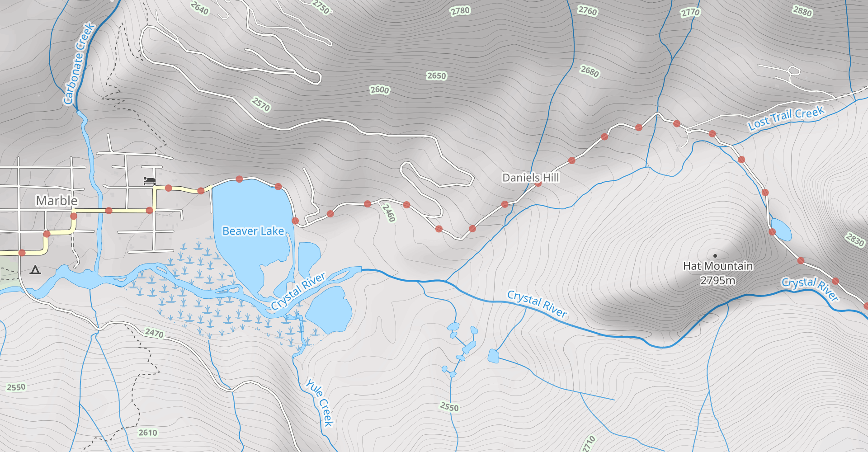Click the 2460 contour label
The width and height of the screenshot is (868, 452).
tap(389, 213)
